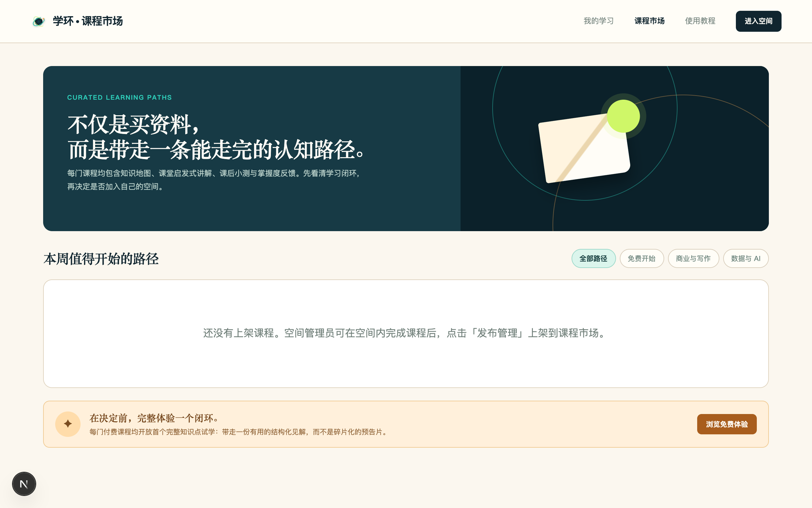Click the 还没有上架课程 empty state message
Screen dimensions: 812x508
pyautogui.click(x=406, y=333)
